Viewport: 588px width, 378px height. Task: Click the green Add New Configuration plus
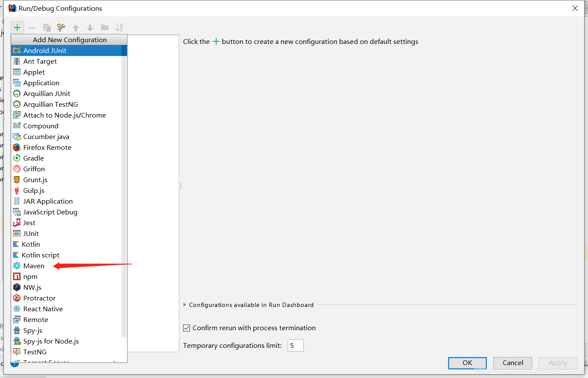pyautogui.click(x=17, y=28)
